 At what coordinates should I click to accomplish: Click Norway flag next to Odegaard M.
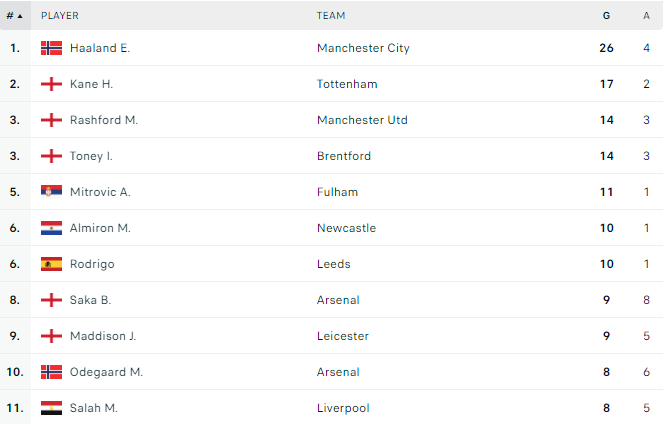51,372
